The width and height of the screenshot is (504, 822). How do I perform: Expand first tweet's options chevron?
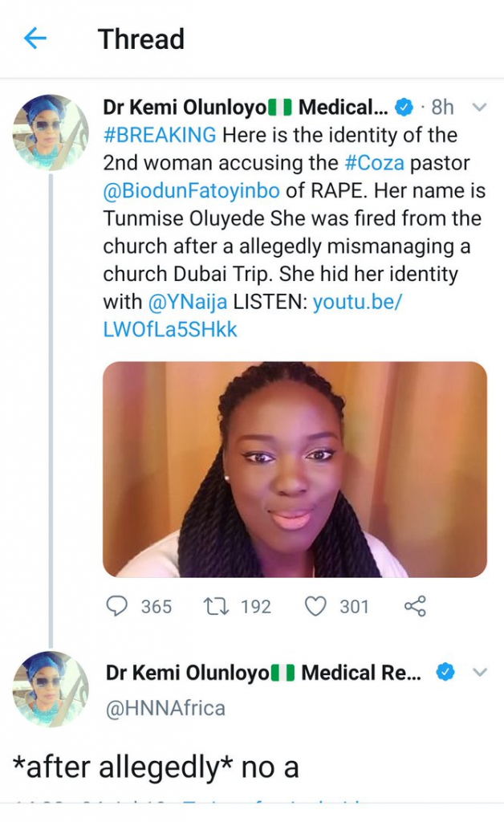tap(479, 107)
